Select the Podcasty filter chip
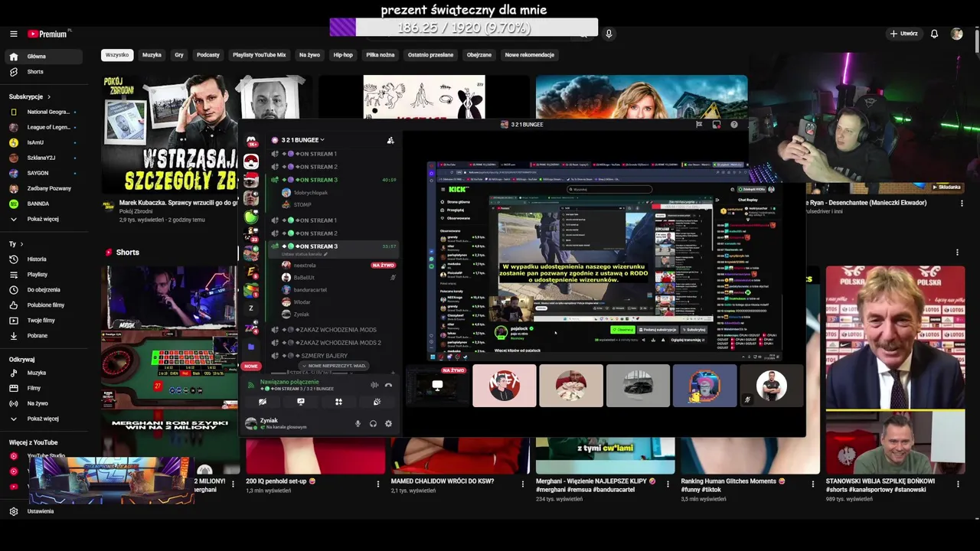The width and height of the screenshot is (980, 551). (208, 55)
